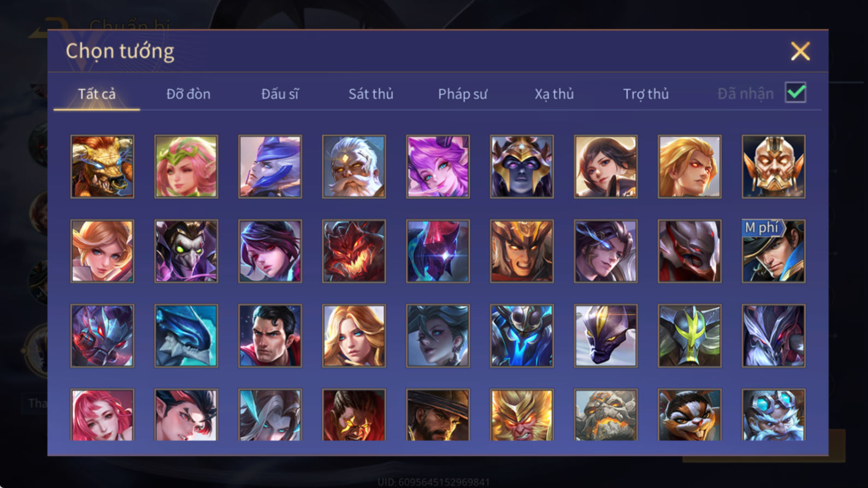The width and height of the screenshot is (868, 488).
Task: Choose the golden bull hero portrait
Action: click(102, 166)
